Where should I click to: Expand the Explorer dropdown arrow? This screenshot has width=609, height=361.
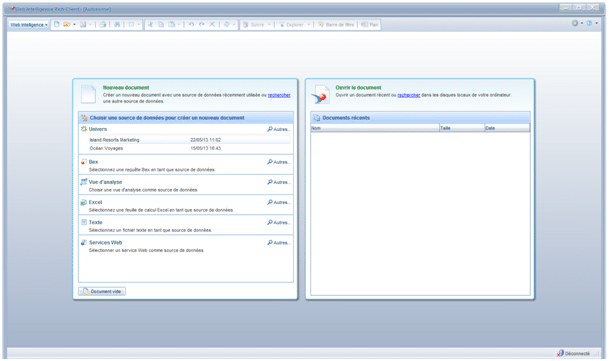[x=309, y=24]
